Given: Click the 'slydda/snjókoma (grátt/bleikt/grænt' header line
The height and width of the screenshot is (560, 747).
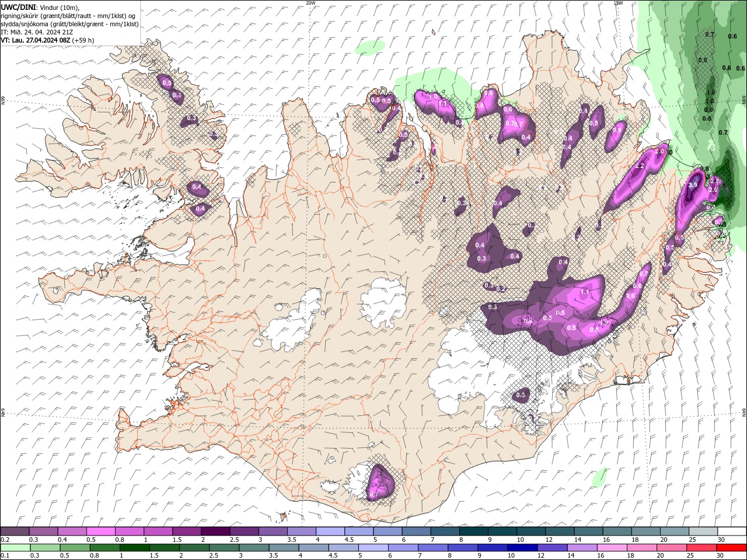Looking at the screenshot, I should (69, 24).
